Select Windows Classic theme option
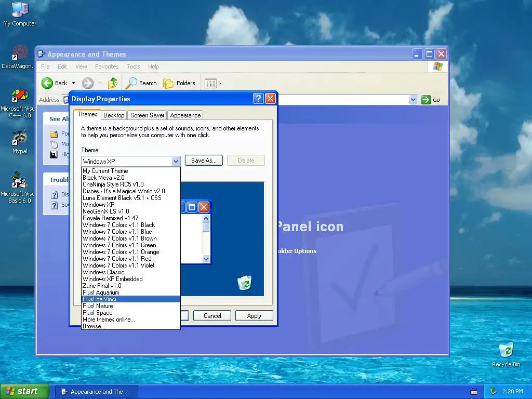Screen dimensions: 532x399 point(131,272)
